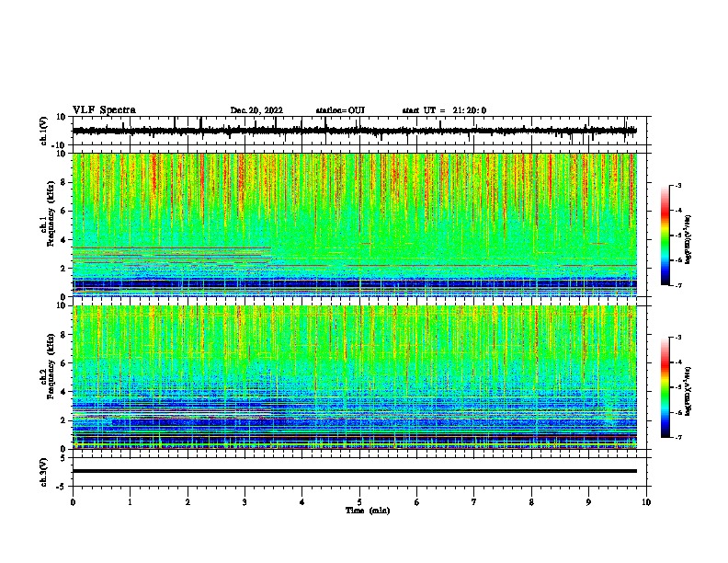
Task: Click the "2" kHz tick on ch.2 frequency axis
Action: [63, 420]
